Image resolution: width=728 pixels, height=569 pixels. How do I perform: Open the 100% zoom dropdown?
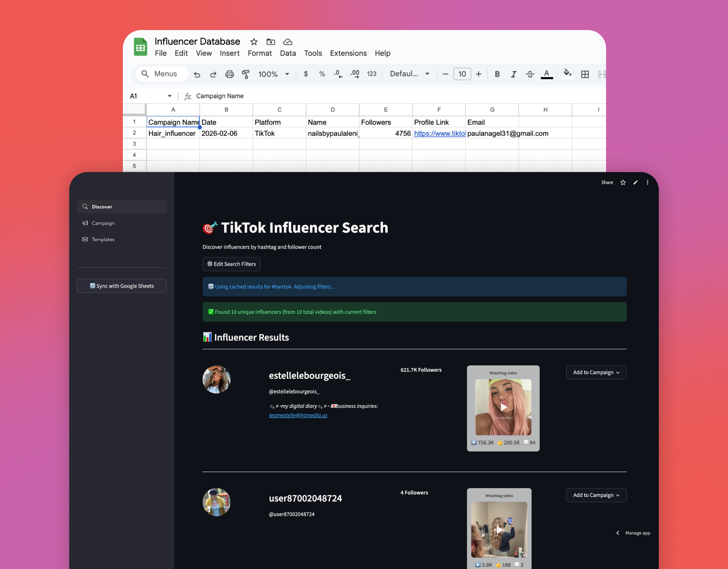coord(273,74)
